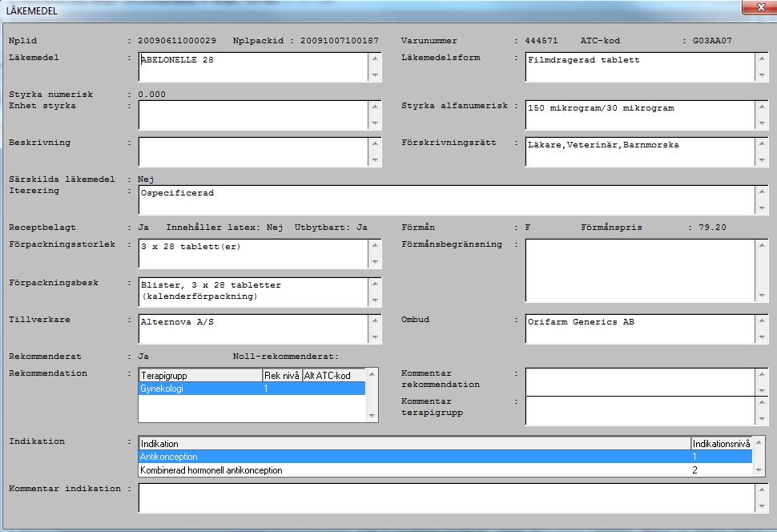
Task: Click the up arrow of the Rekommendation list scrollbar
Action: pyautogui.click(x=372, y=374)
